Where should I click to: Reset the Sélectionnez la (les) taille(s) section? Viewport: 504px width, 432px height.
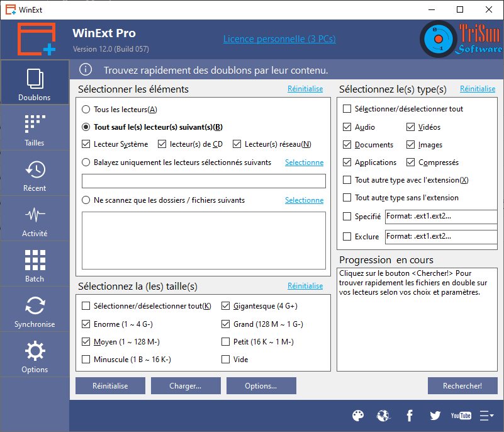click(305, 286)
